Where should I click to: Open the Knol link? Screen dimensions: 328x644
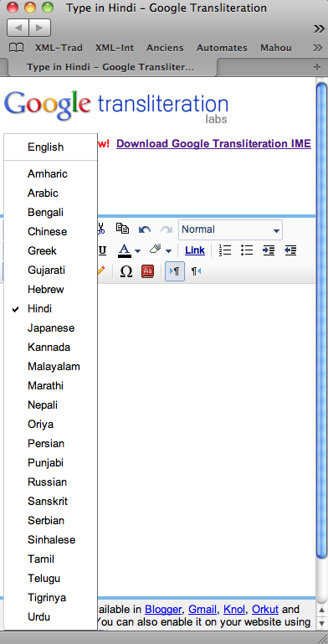coord(234,609)
